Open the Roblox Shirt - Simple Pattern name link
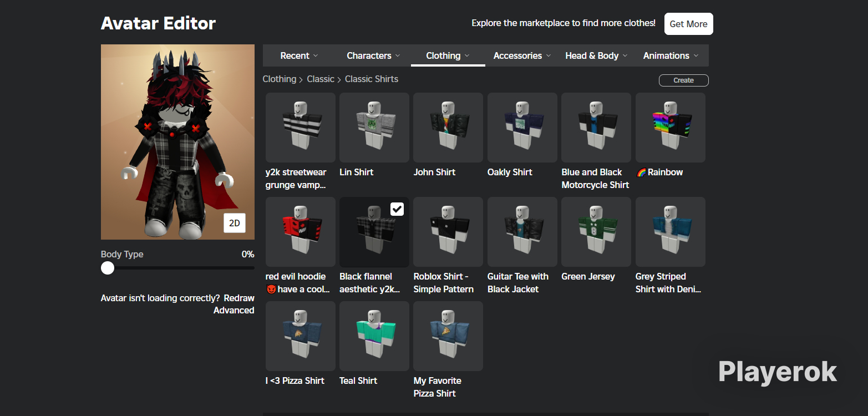 pyautogui.click(x=444, y=282)
